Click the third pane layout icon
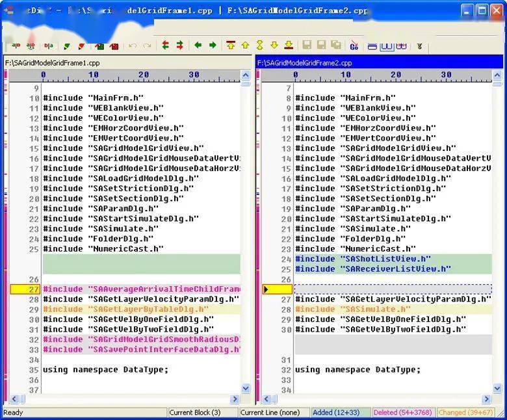Screen dimensions: 507x420 point(401,46)
